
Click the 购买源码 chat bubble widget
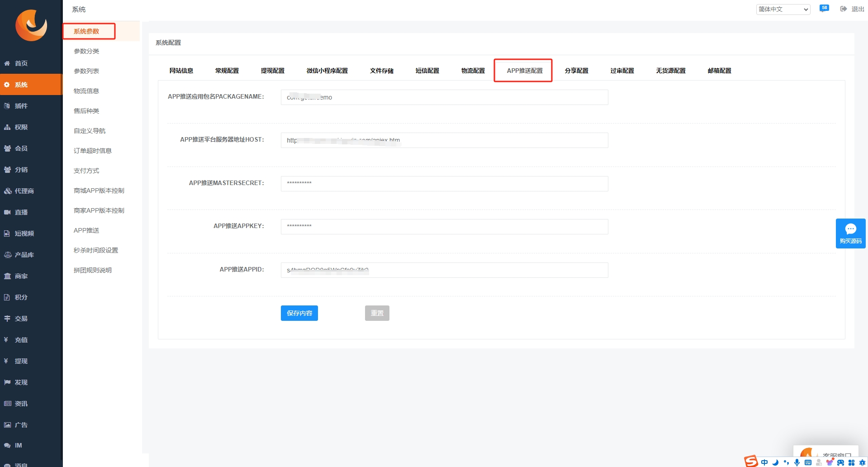[x=850, y=233]
